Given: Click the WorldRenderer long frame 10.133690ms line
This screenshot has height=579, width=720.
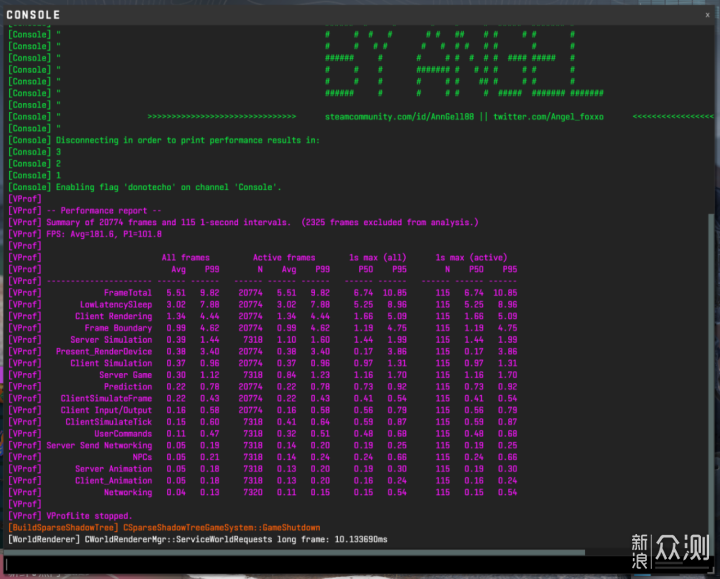Looking at the screenshot, I should [x=197, y=539].
